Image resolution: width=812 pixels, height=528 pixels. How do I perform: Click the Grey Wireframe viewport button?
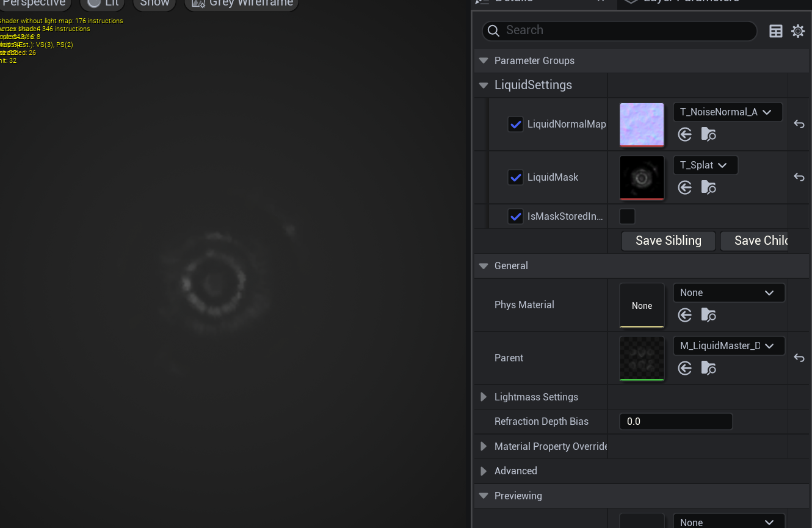pyautogui.click(x=241, y=4)
